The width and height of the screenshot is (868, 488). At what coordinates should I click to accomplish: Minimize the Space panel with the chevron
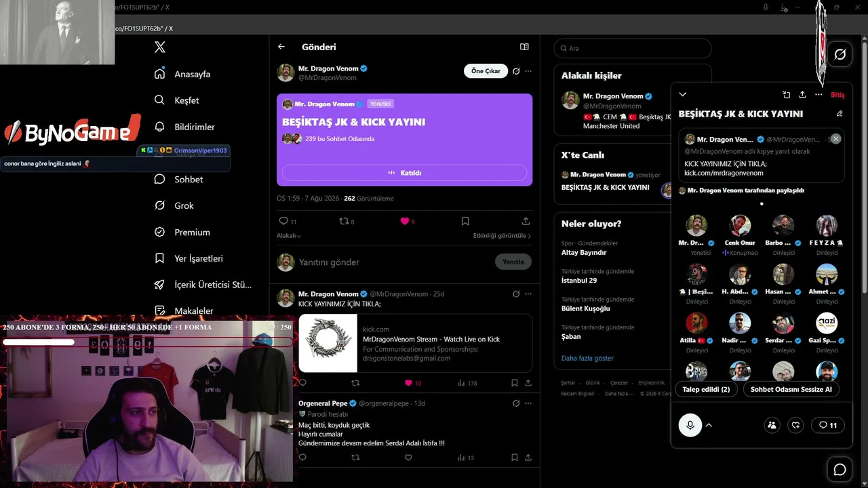point(683,95)
